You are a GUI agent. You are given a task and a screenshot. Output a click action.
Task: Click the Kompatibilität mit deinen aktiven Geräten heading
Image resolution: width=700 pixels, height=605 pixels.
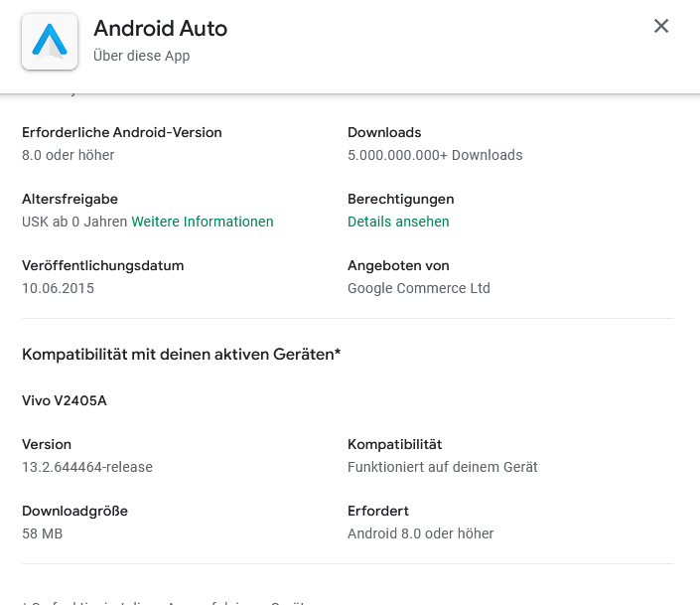pos(181,354)
